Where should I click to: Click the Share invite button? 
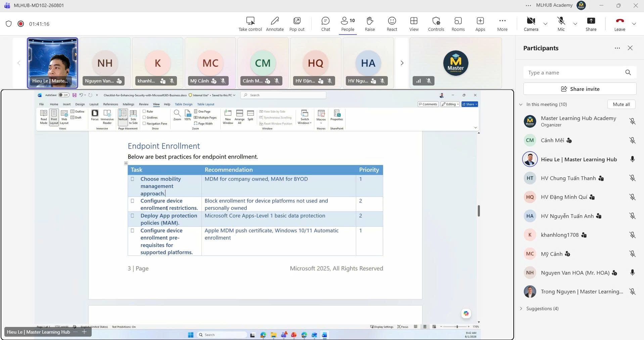coord(580,89)
